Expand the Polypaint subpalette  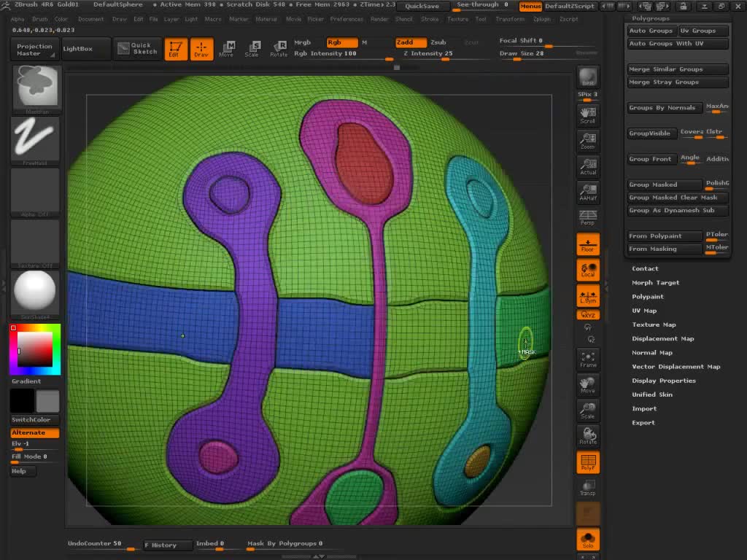click(647, 297)
